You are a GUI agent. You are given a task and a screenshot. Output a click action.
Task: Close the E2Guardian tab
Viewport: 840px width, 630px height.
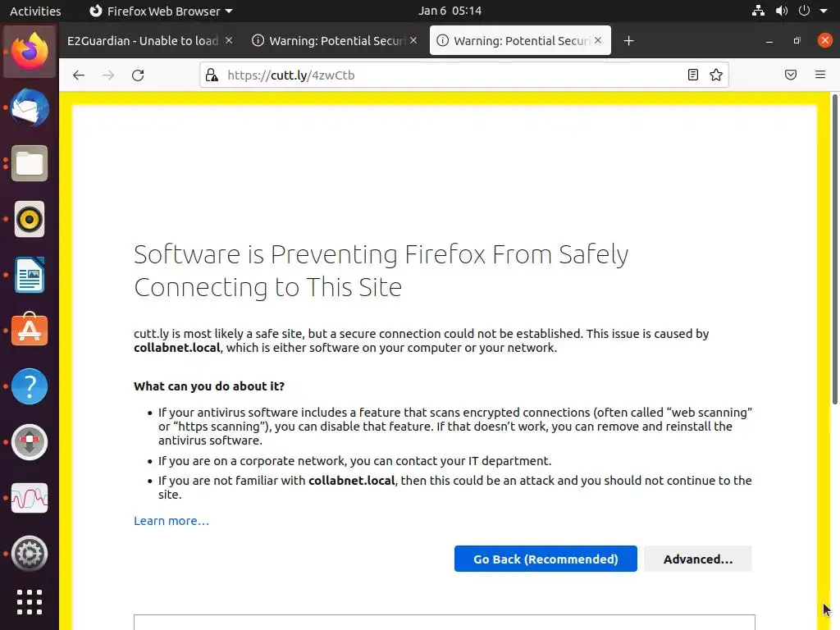point(229,40)
